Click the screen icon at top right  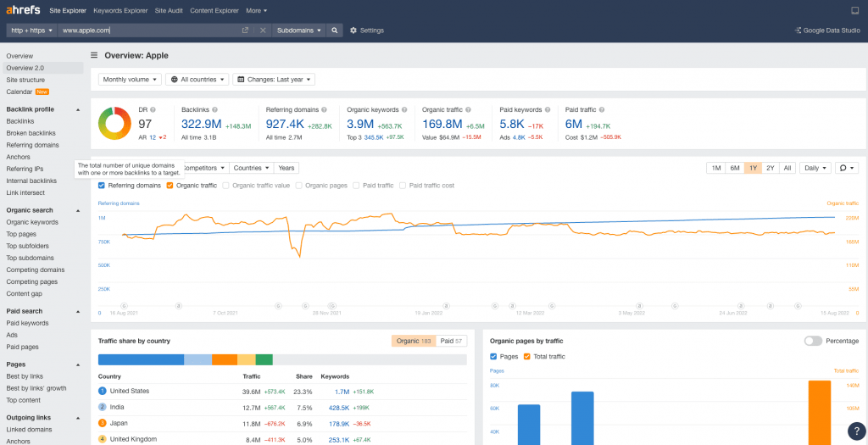pyautogui.click(x=854, y=10)
